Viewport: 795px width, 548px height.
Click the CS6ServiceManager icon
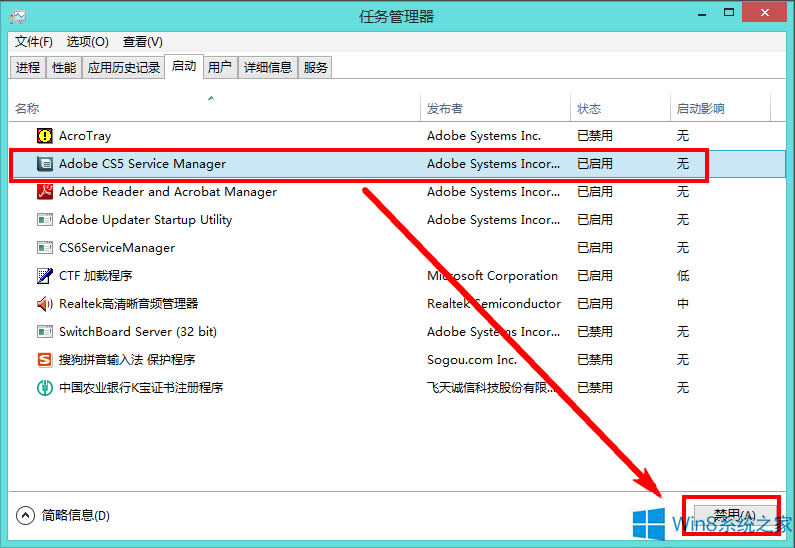[45, 247]
